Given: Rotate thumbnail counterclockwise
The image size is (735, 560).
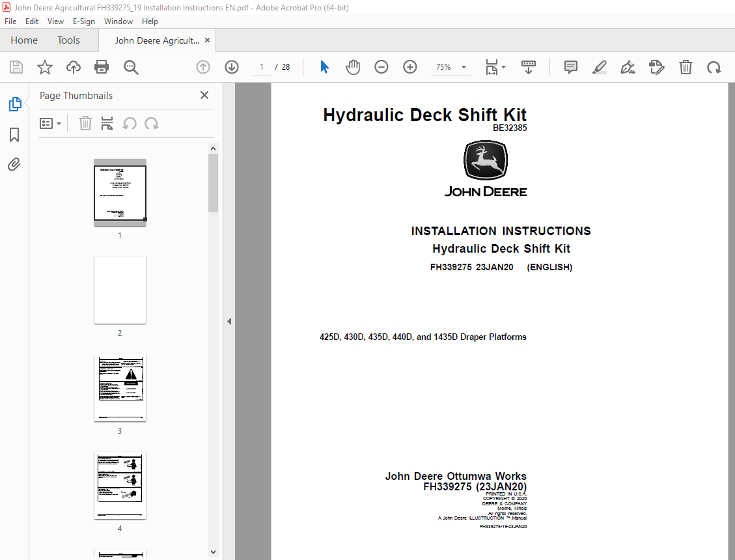Looking at the screenshot, I should [x=130, y=123].
